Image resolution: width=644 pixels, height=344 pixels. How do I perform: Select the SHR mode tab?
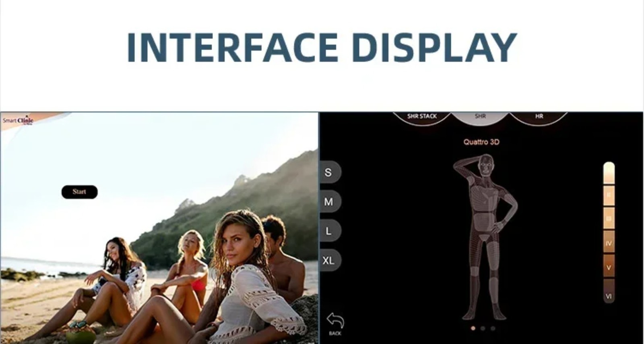pos(480,117)
